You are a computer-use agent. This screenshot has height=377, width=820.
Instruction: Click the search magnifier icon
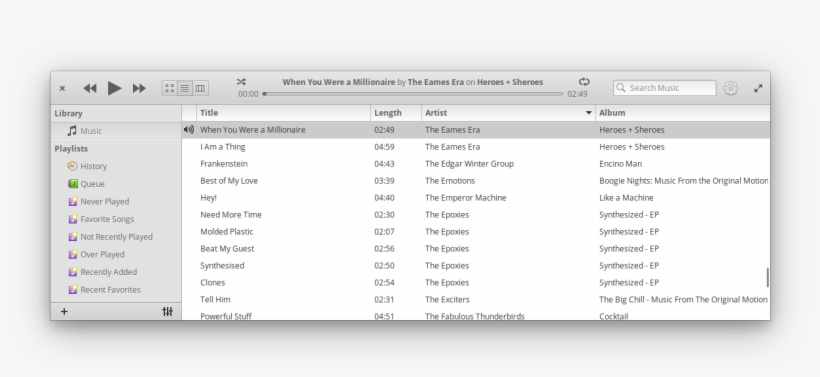click(621, 88)
